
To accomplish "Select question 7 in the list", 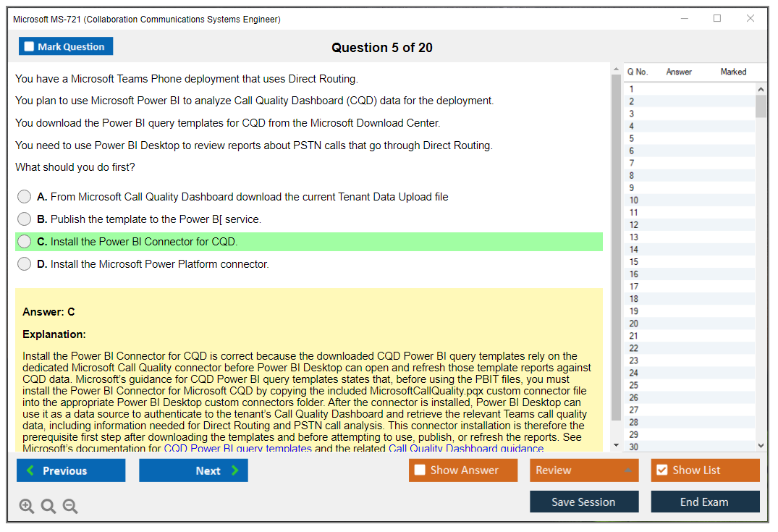I will [690, 164].
